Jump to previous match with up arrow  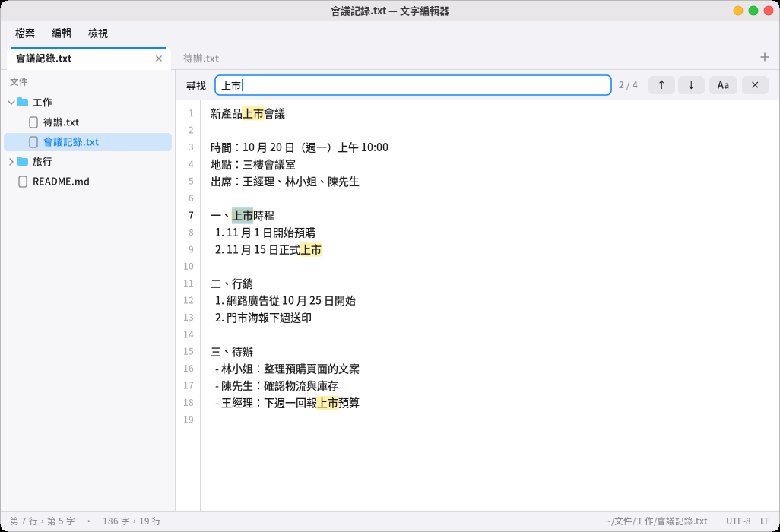point(661,85)
